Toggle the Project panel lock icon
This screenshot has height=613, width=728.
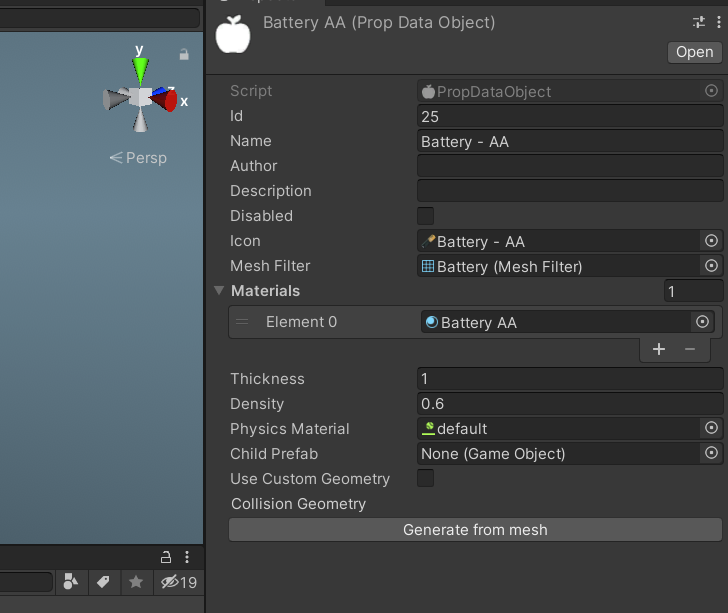click(x=166, y=557)
